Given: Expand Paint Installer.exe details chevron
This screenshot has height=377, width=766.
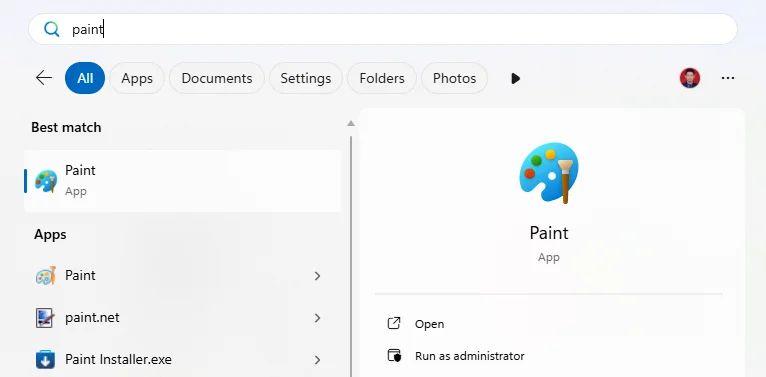Looking at the screenshot, I should [318, 360].
